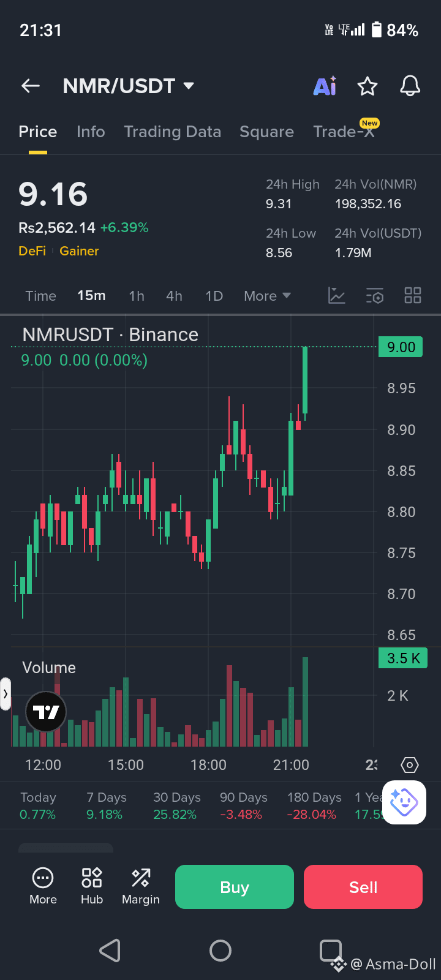Tap 24h Vol(USDT) value 1.79M
The image size is (441, 980).
pyautogui.click(x=353, y=253)
